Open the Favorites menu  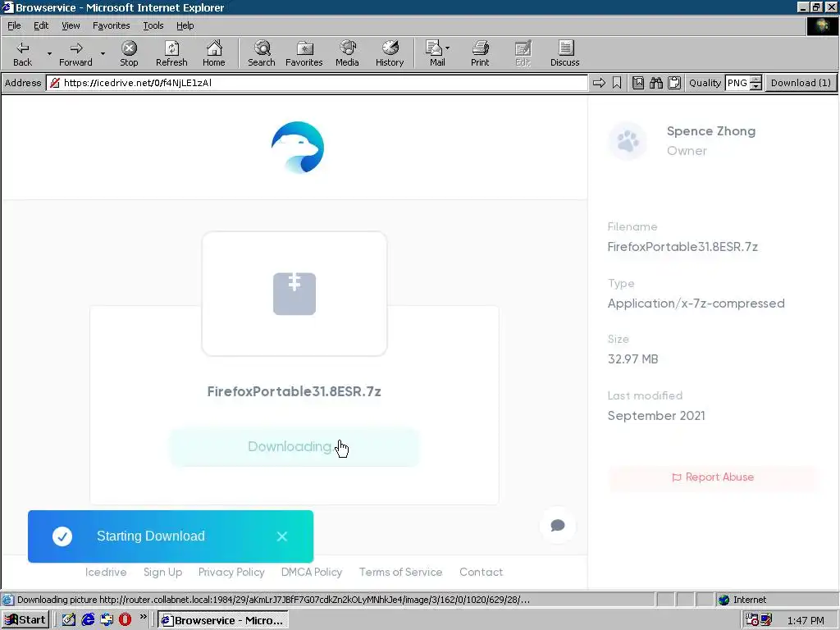tap(111, 25)
